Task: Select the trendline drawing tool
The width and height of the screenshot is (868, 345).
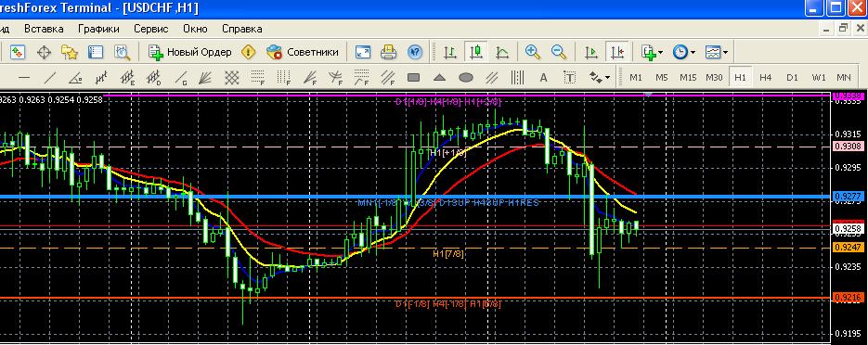Action: (x=50, y=77)
